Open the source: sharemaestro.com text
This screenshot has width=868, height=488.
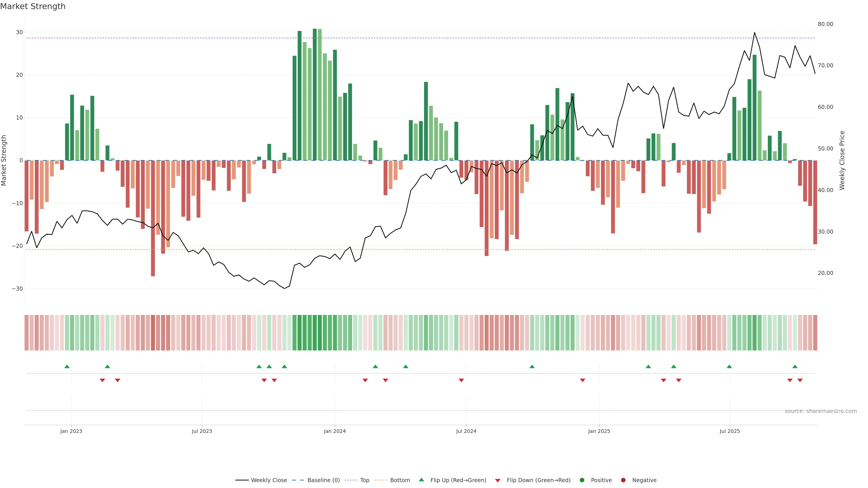click(x=821, y=411)
